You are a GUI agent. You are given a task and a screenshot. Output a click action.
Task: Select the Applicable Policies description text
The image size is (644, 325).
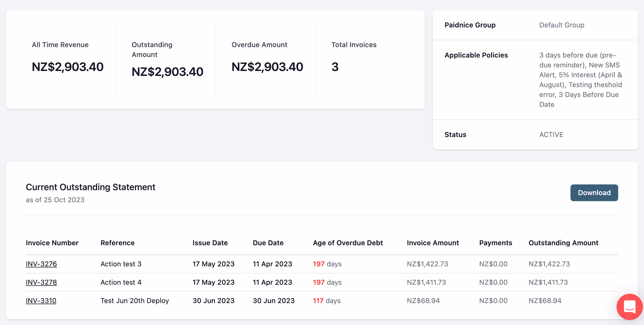[x=581, y=80]
